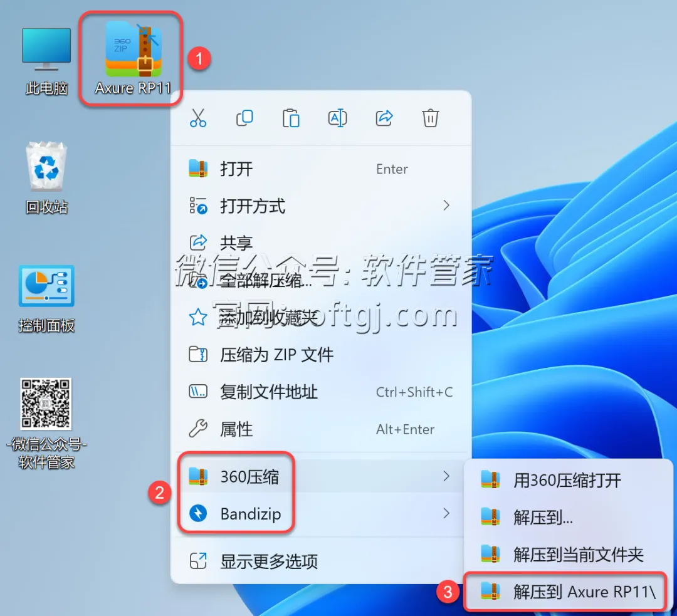The image size is (677, 616).
Task: Click the ZIP folder icon beside 压缩为
Action: 198,355
